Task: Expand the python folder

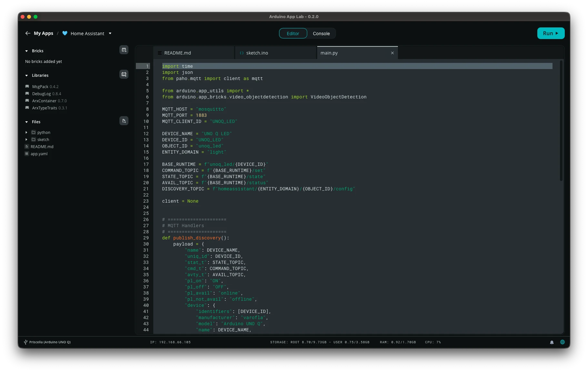Action: point(26,133)
